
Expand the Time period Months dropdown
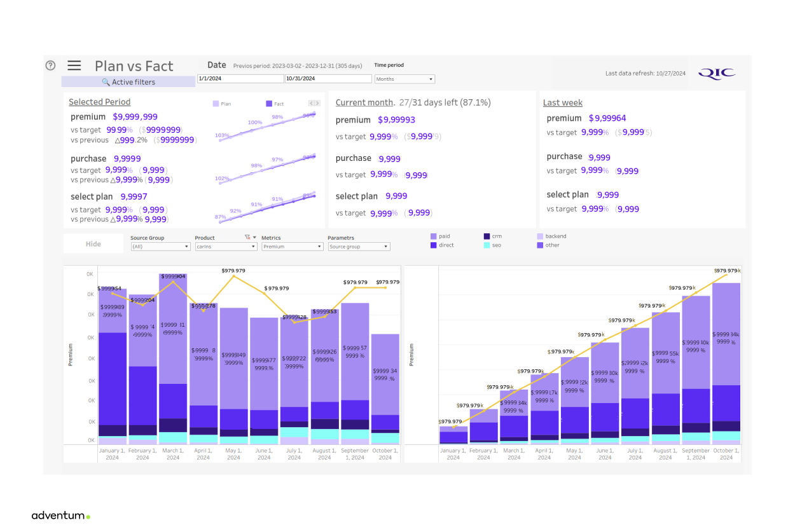click(x=404, y=79)
